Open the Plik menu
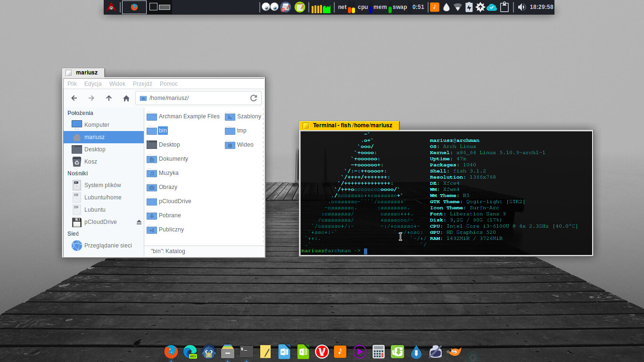This screenshot has width=644, height=362. pos(72,84)
